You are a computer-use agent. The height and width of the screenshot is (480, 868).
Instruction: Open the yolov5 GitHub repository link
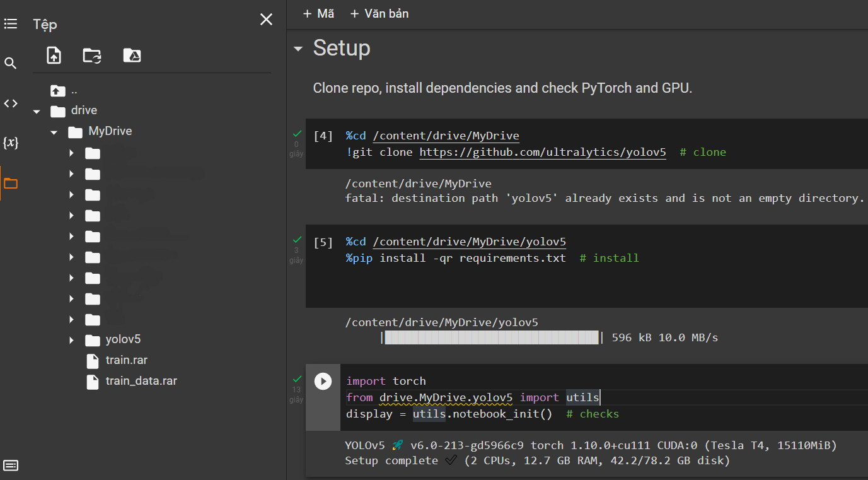tap(542, 152)
